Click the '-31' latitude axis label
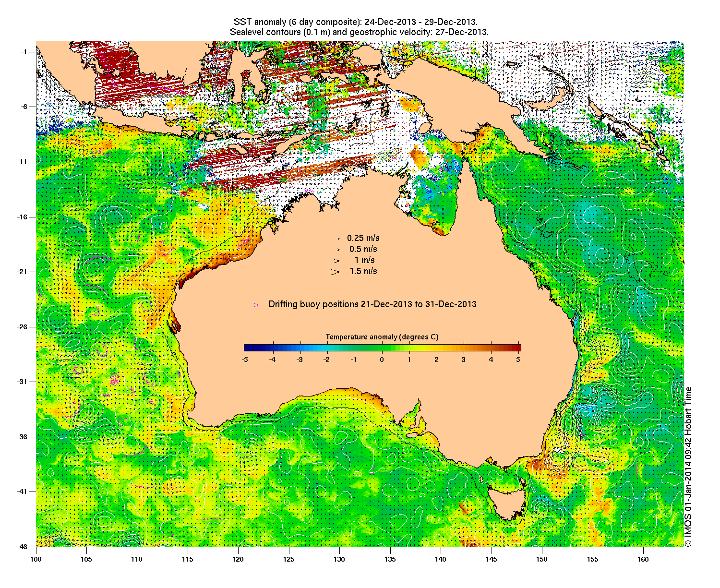This screenshot has height=588, width=720. [23, 382]
